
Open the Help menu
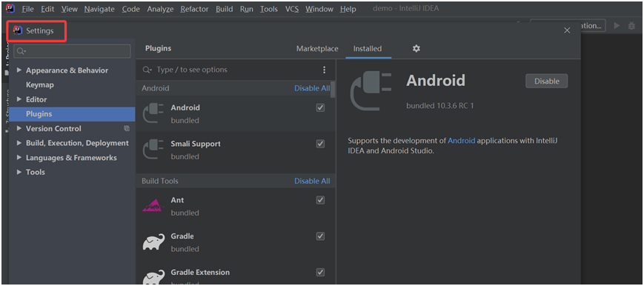[348, 9]
